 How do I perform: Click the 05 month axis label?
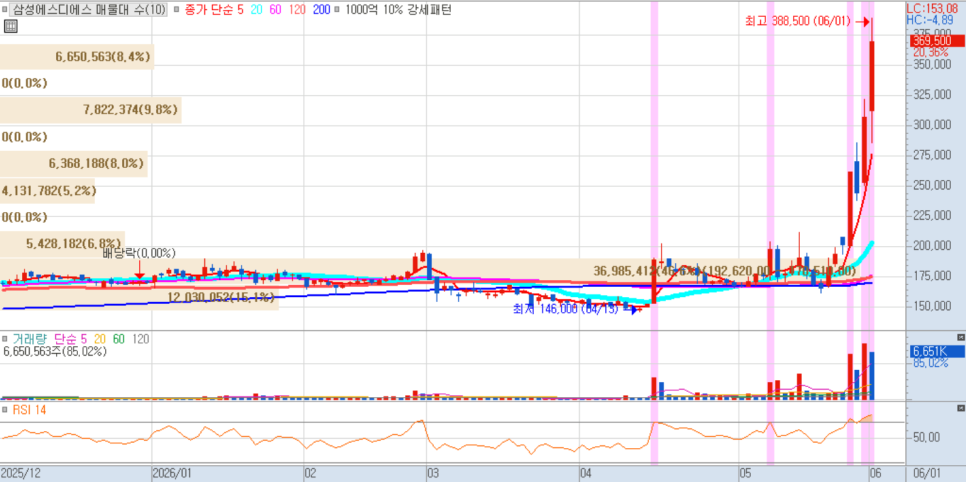tap(745, 473)
